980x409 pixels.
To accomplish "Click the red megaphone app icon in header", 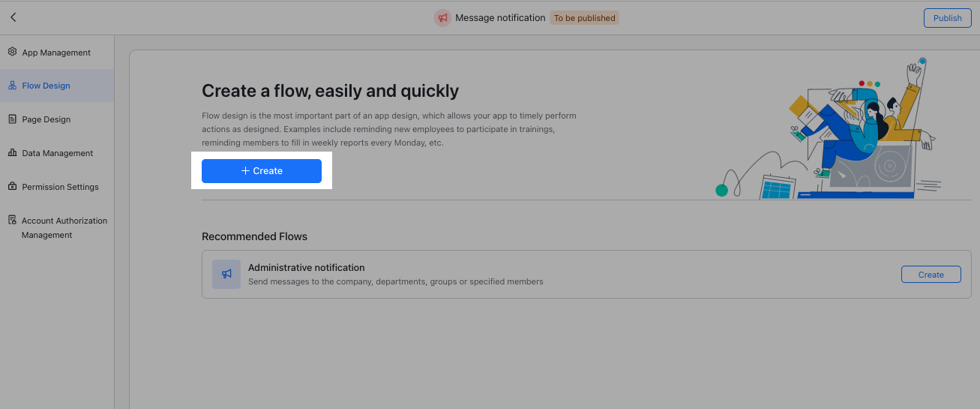I will (x=442, y=18).
